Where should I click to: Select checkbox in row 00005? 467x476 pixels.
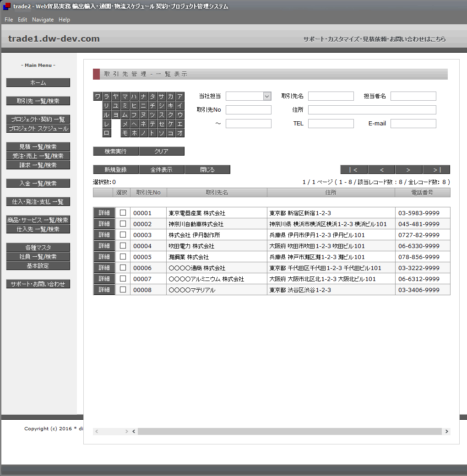coord(123,256)
